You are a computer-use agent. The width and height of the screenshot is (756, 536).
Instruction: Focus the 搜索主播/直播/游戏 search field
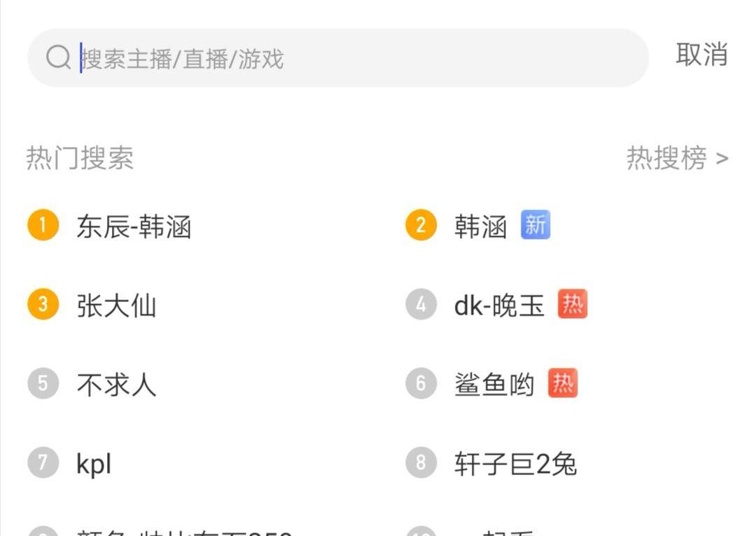point(350,58)
